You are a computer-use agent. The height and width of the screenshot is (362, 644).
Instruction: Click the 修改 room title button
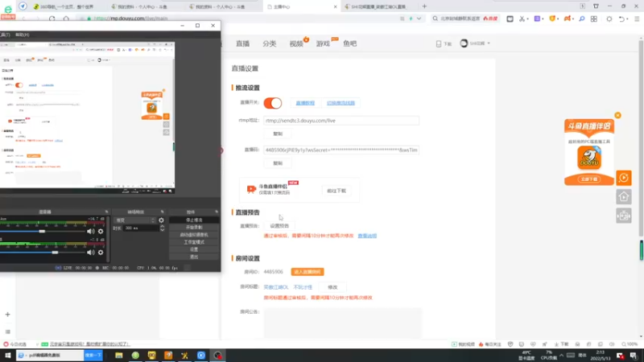coord(332,287)
